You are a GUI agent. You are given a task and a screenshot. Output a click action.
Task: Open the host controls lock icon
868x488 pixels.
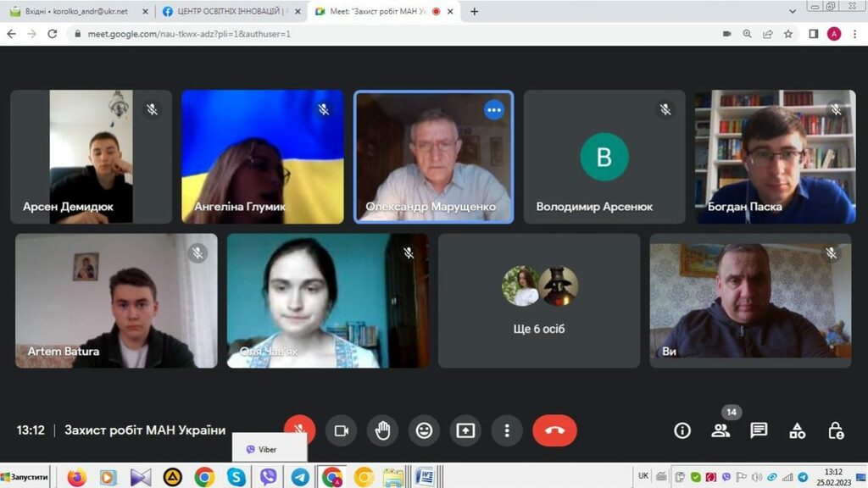pos(836,430)
